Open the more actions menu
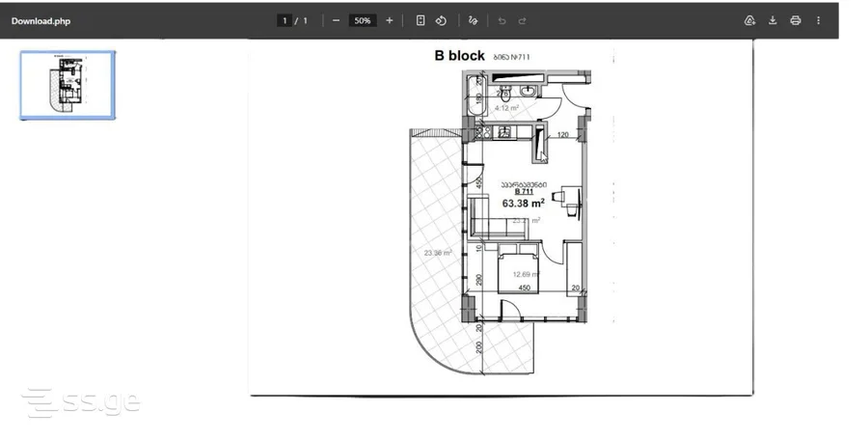Screen dimensions: 868x440 point(818,20)
